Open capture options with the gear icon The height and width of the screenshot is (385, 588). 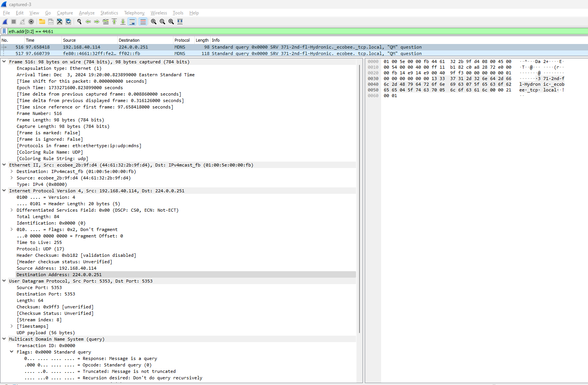coord(31,22)
